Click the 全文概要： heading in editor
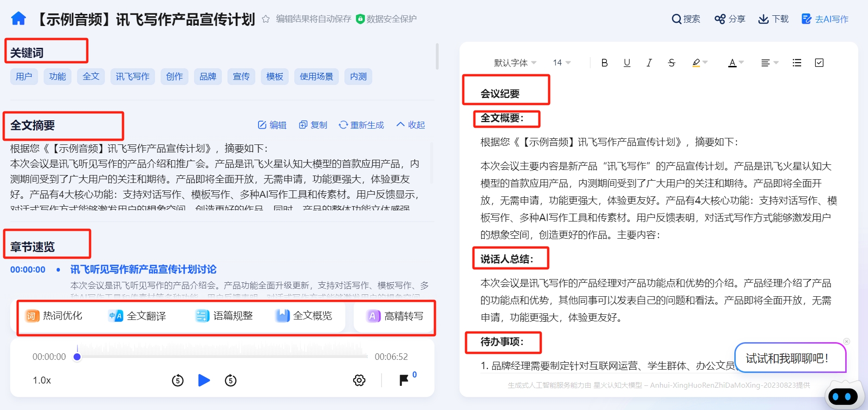Viewport: 868px width, 410px height. pos(502,118)
